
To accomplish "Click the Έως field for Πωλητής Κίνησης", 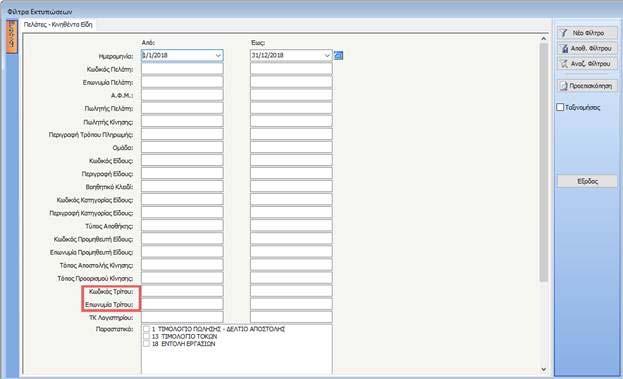I will click(291, 122).
